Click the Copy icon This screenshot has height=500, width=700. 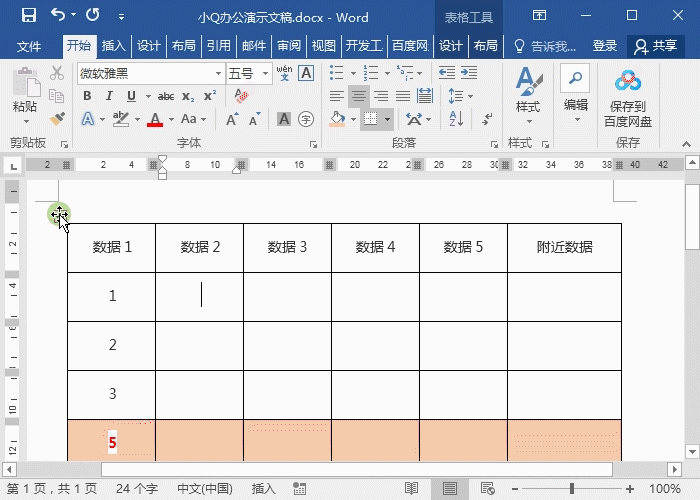coord(57,96)
